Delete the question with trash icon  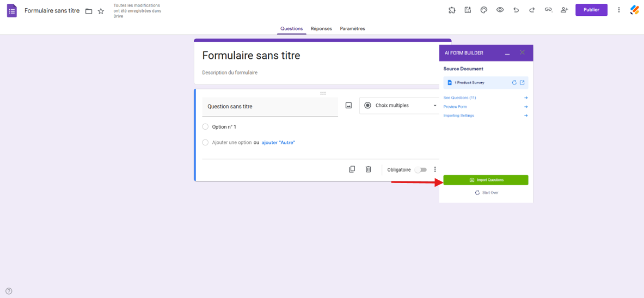point(369,169)
